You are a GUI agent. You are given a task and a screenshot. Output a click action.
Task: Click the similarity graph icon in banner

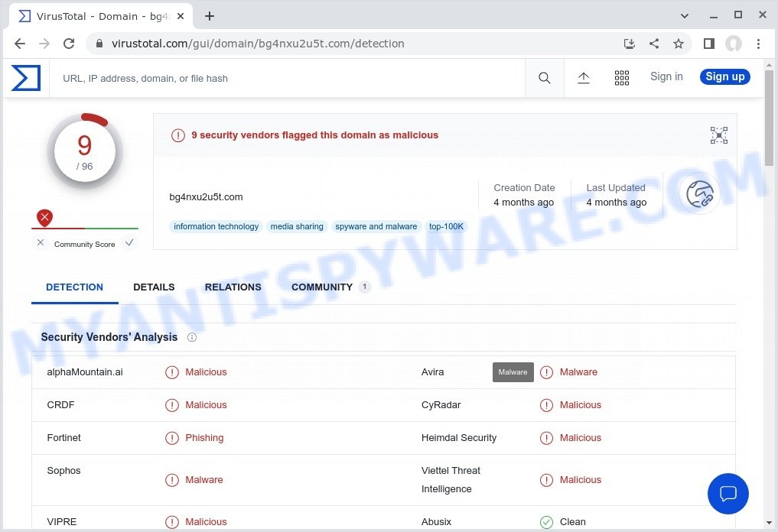[x=718, y=135]
